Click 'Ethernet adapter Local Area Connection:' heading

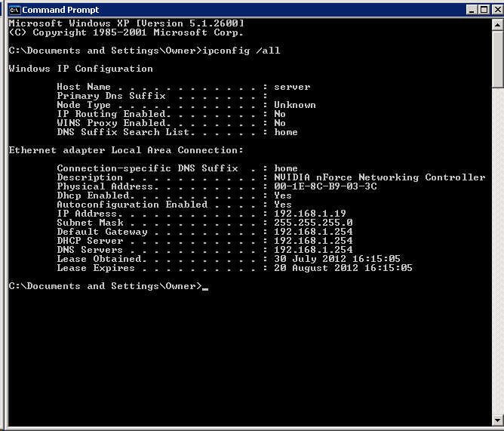126,150
